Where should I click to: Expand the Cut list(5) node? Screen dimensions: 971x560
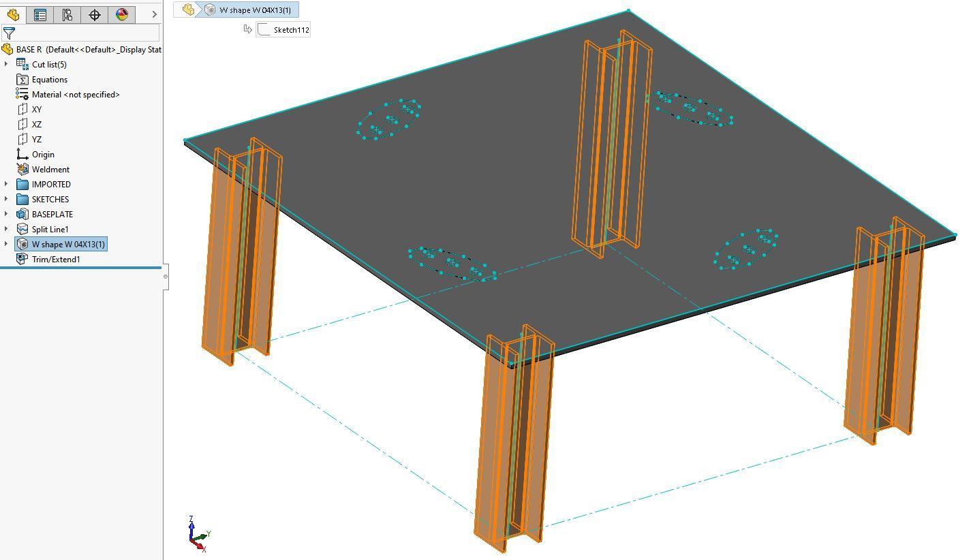click(x=6, y=64)
